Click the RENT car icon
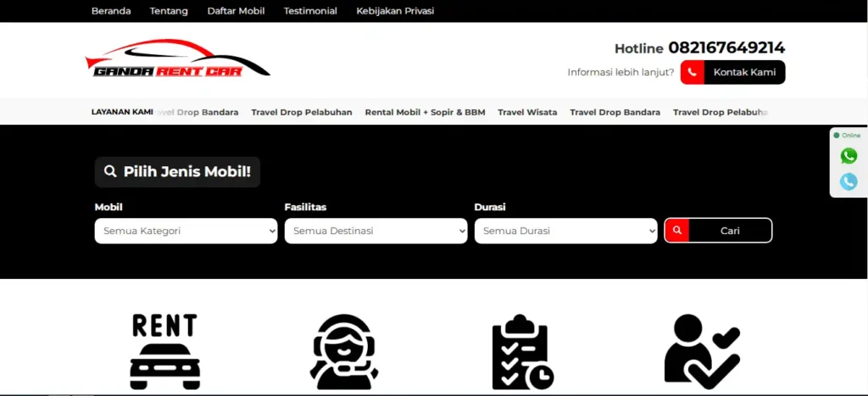 point(165,351)
